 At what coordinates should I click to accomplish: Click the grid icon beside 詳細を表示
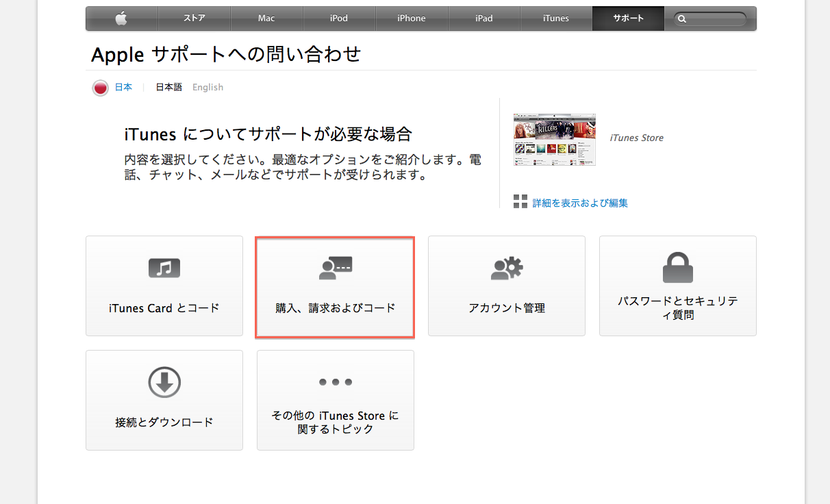[520, 201]
